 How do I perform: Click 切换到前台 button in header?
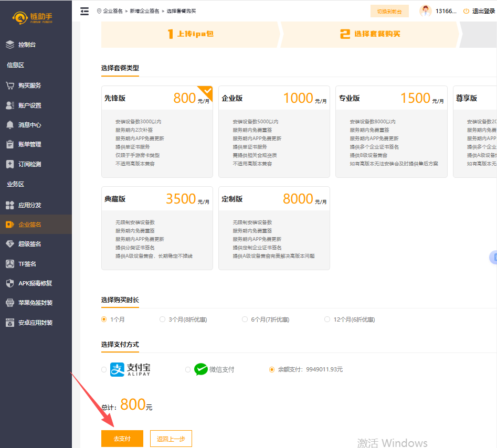[x=389, y=12]
